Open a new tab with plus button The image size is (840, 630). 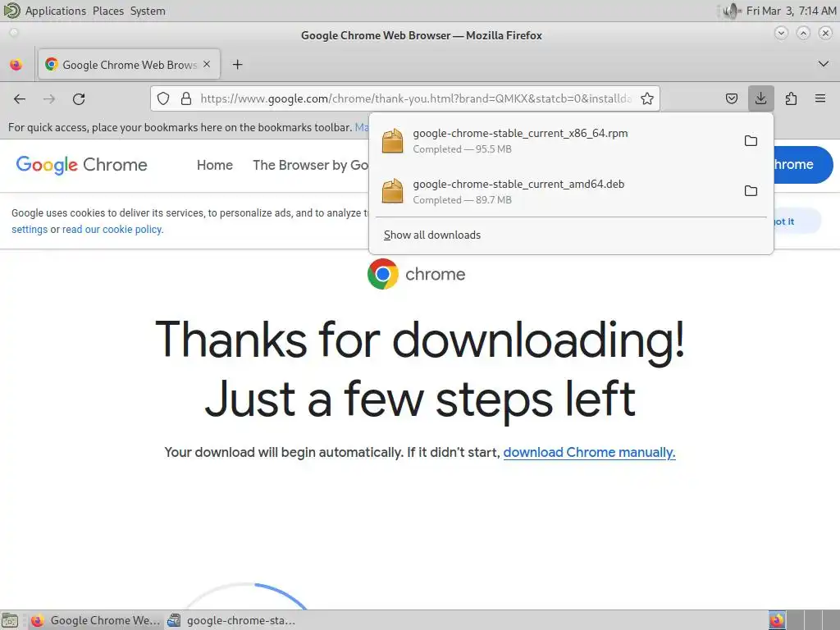click(237, 65)
